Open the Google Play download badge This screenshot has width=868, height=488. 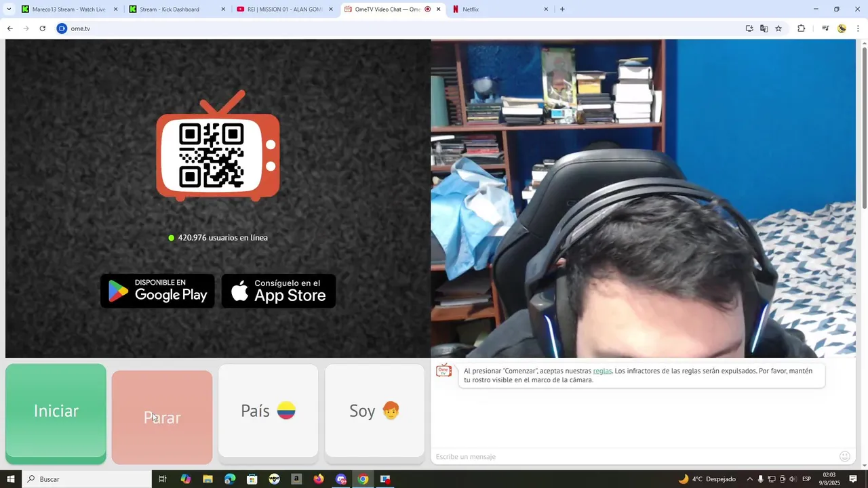157,291
